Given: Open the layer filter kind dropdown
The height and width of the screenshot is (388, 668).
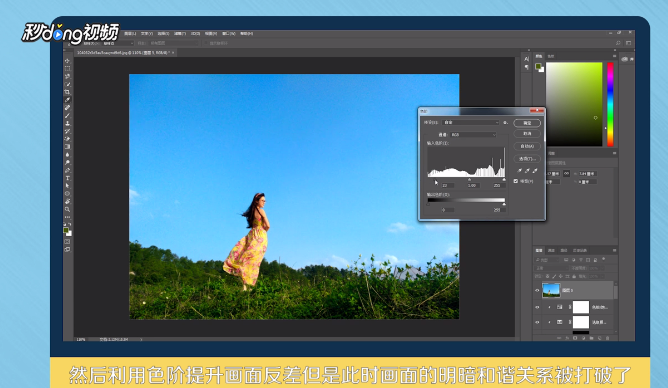Looking at the screenshot, I should [x=547, y=260].
